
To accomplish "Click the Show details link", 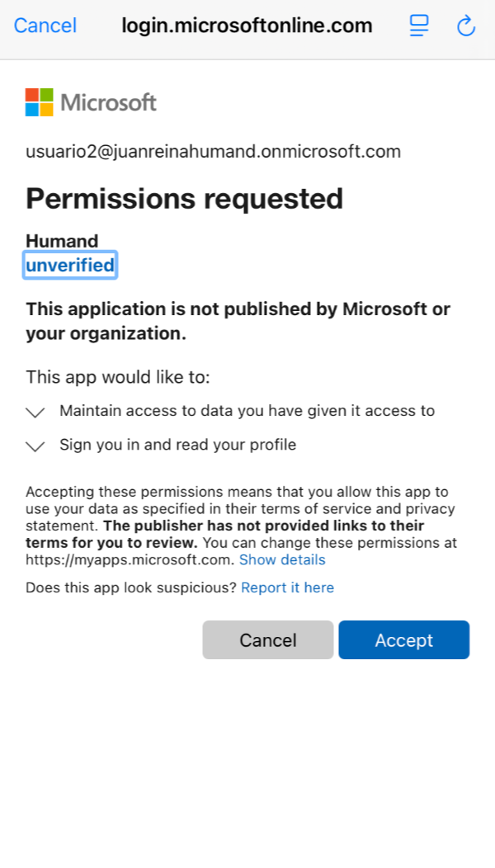I will 282,560.
